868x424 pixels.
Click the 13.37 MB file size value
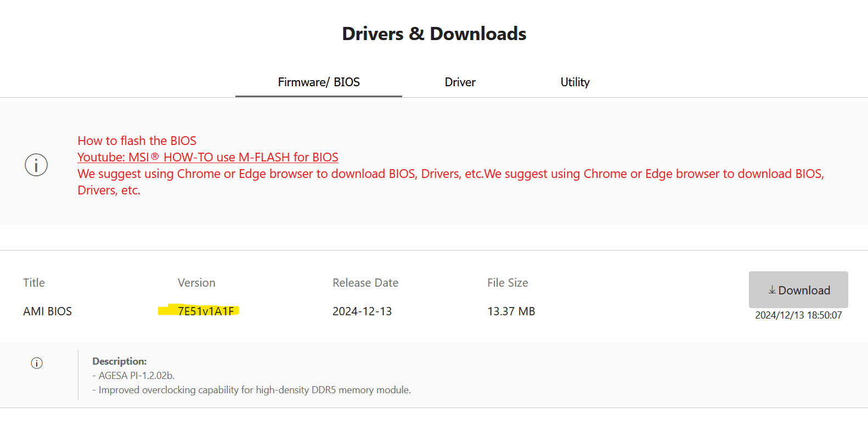tap(511, 311)
